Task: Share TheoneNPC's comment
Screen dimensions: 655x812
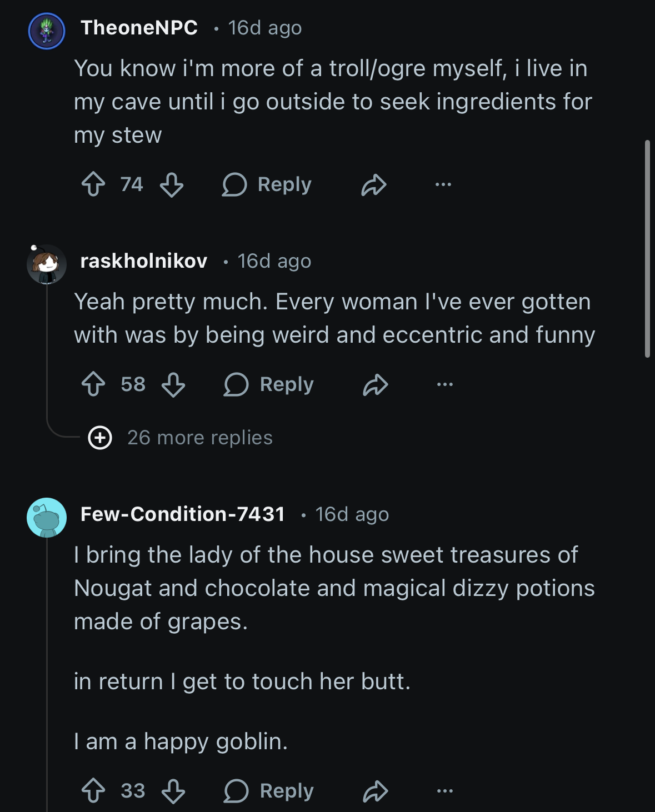Action: pyautogui.click(x=373, y=185)
